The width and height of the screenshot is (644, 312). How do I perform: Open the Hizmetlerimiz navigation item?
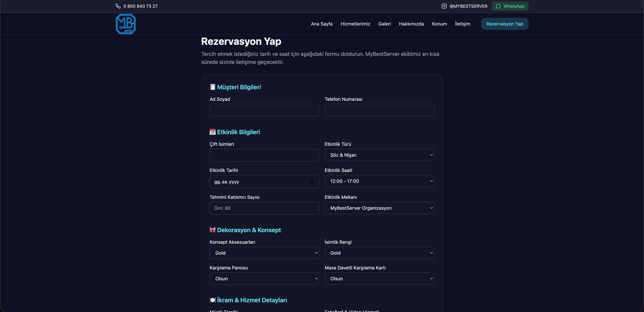coord(355,24)
